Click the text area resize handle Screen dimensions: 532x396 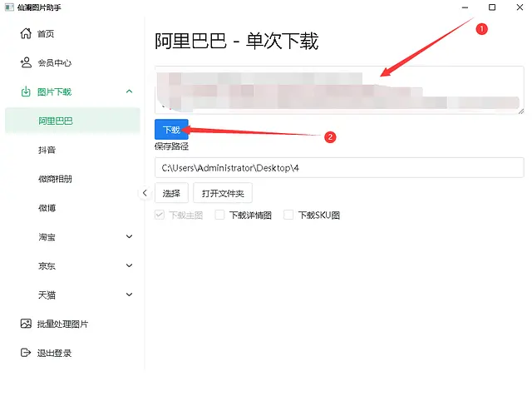coord(521,111)
